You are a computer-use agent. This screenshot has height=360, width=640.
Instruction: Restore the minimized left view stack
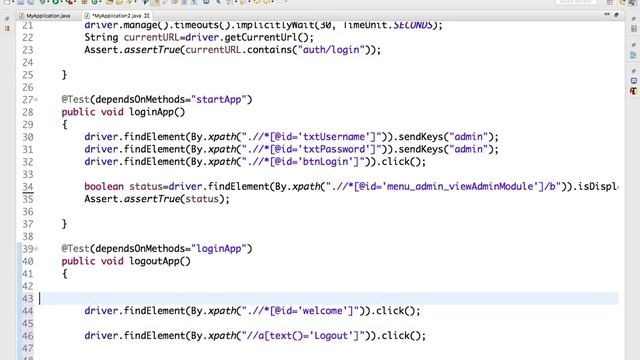pos(7,19)
